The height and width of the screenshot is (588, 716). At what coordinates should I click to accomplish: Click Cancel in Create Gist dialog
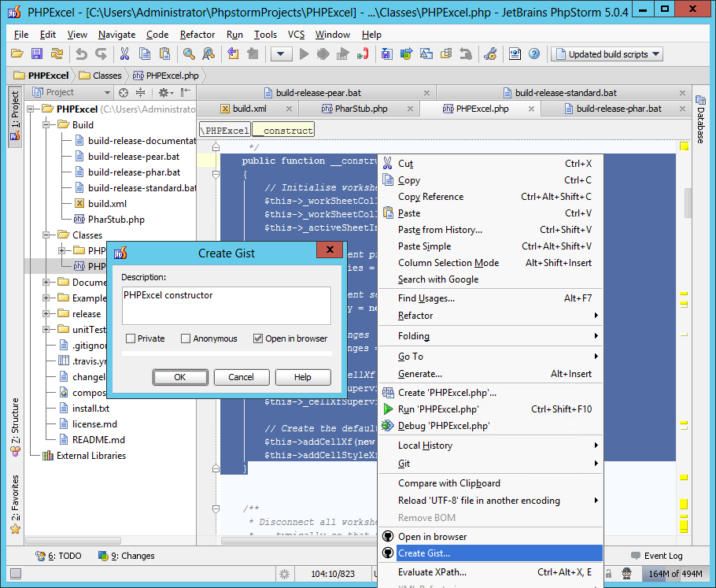tap(241, 377)
